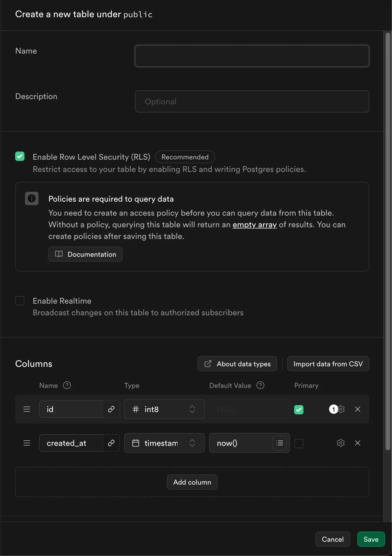Click the help icon beside Default Value
392x556 pixels.
coord(260,385)
